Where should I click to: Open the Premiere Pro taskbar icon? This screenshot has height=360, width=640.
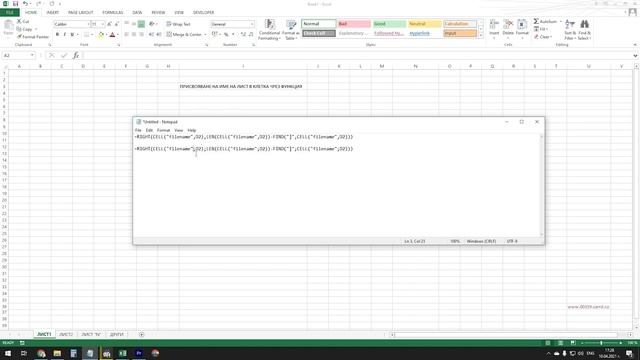(x=139, y=353)
